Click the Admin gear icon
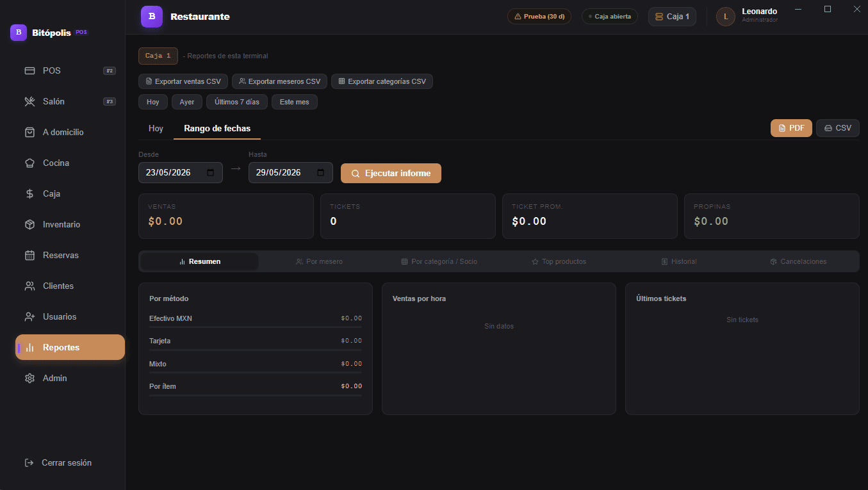Screen dimensions: 868x490 pyautogui.click(x=29, y=378)
